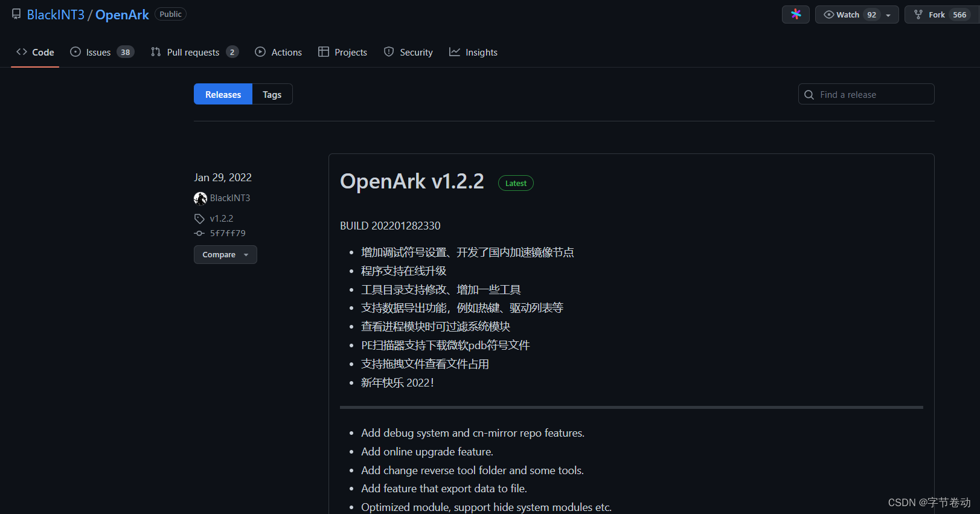Viewport: 980px width, 514px height.
Task: Click the '查看进程模块时可过滤系统模块' bullet
Action: pos(435,327)
